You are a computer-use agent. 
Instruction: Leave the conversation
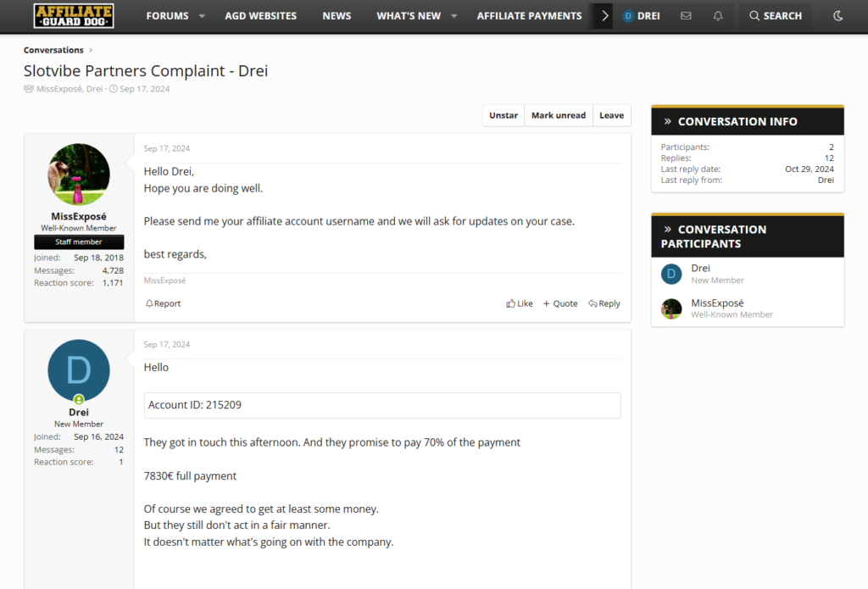tap(611, 115)
